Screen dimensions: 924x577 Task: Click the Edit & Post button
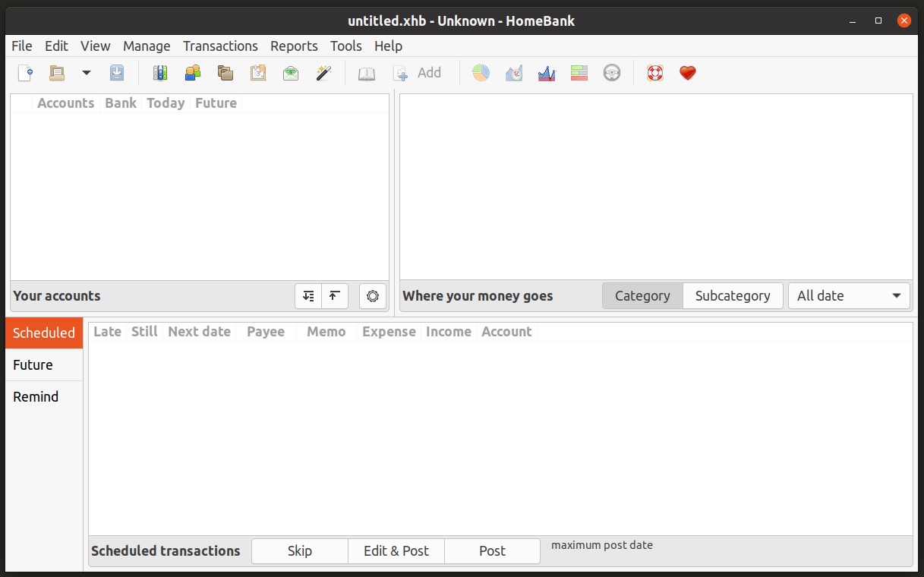396,551
